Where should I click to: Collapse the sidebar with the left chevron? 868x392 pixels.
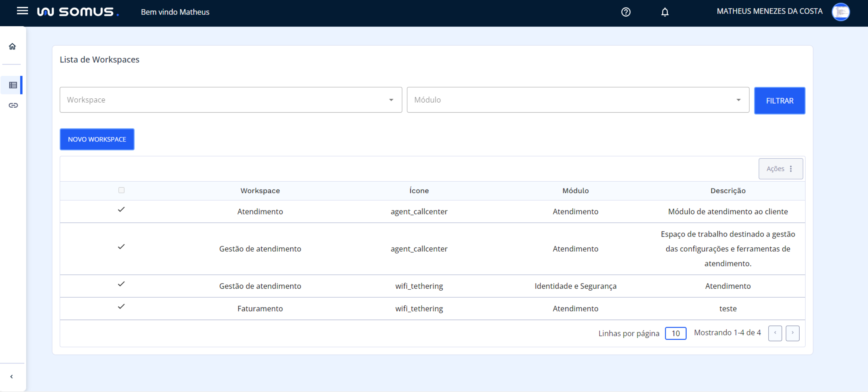pos(12,376)
